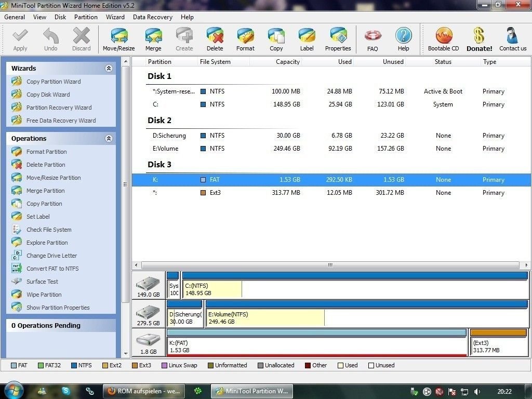The height and width of the screenshot is (399, 532).
Task: Switch to ROM aufspielen taskbar window
Action: [x=144, y=391]
